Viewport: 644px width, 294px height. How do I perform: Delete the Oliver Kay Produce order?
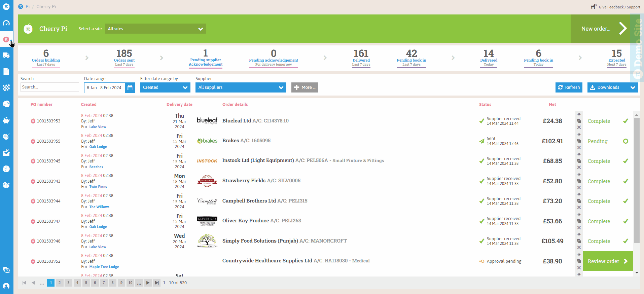tap(579, 227)
